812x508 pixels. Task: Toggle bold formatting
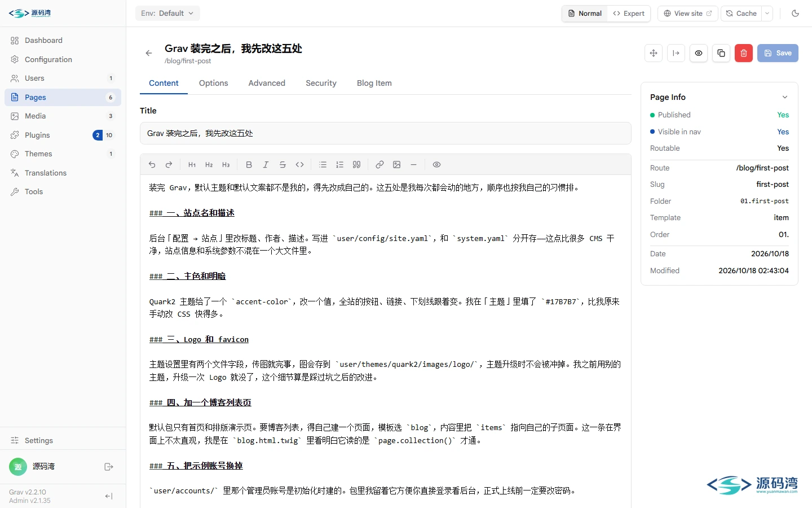pos(249,165)
